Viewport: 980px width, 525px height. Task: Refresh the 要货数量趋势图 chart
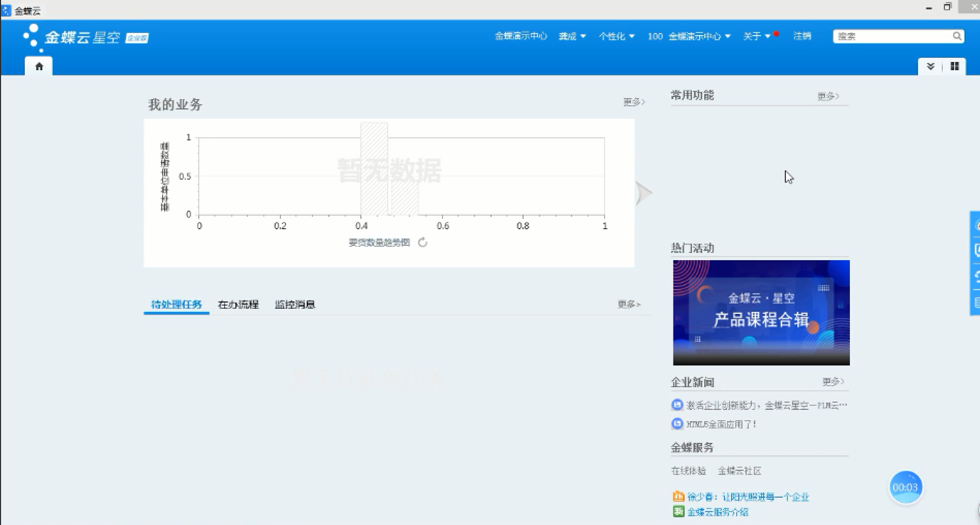pyautogui.click(x=423, y=243)
